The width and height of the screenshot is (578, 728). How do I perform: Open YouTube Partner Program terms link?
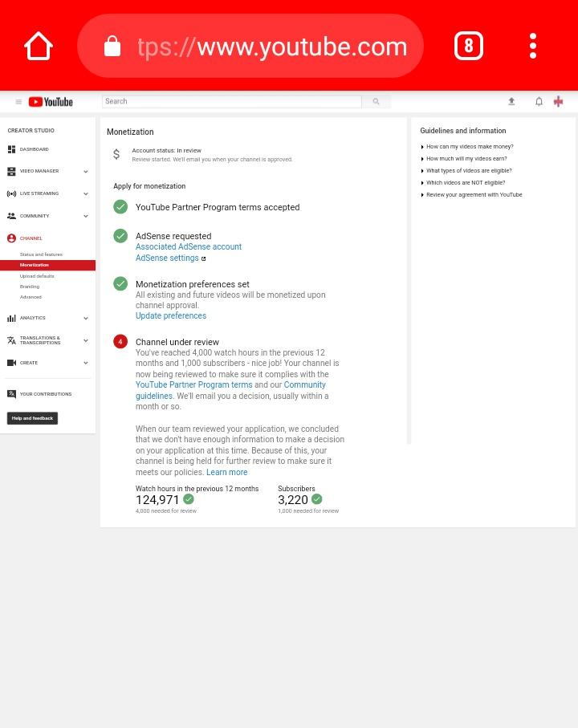(x=193, y=385)
